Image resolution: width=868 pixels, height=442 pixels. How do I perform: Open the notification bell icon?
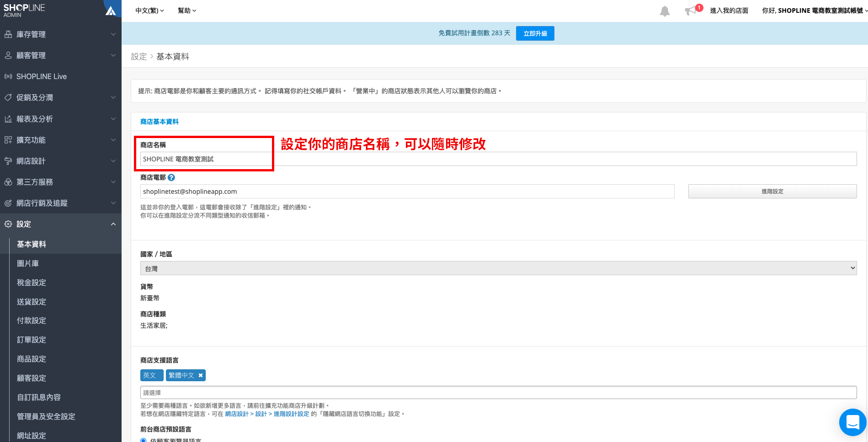tap(665, 11)
